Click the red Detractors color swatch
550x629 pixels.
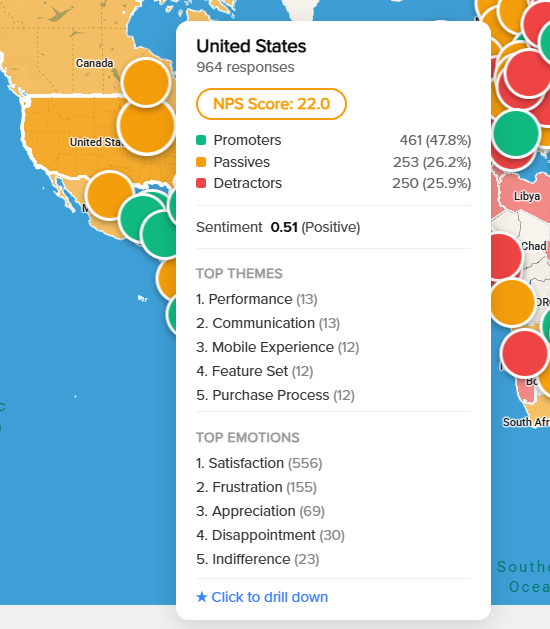click(x=201, y=183)
